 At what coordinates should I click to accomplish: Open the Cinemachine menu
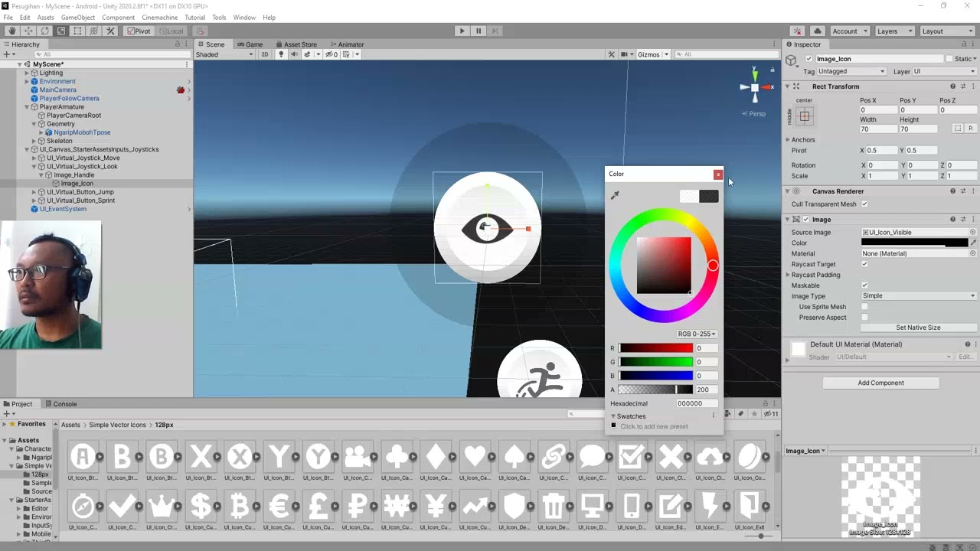click(159, 17)
